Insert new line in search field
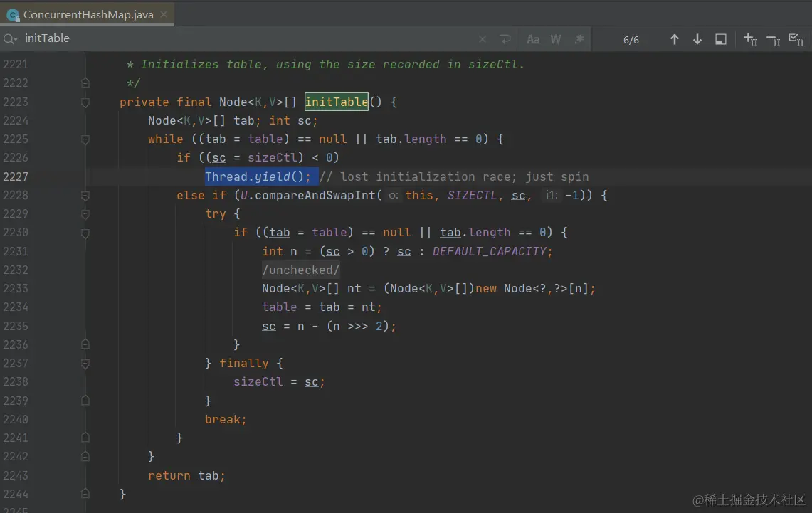The image size is (812, 513). (505, 39)
